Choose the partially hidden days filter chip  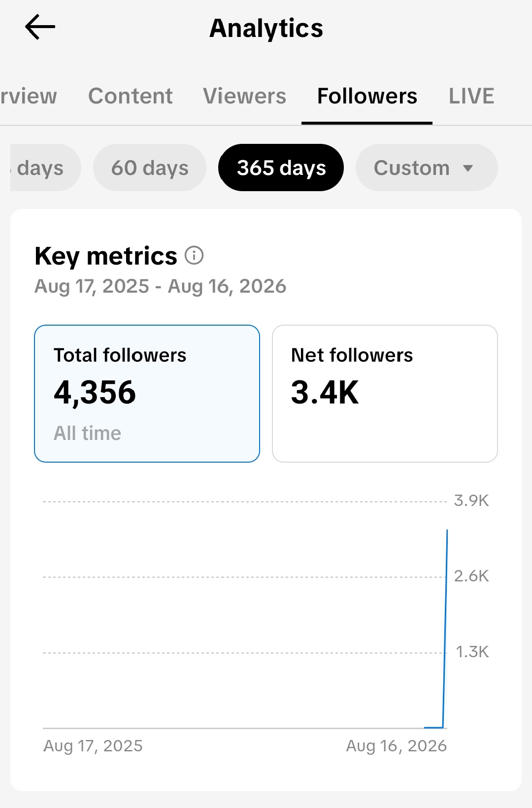click(44, 168)
